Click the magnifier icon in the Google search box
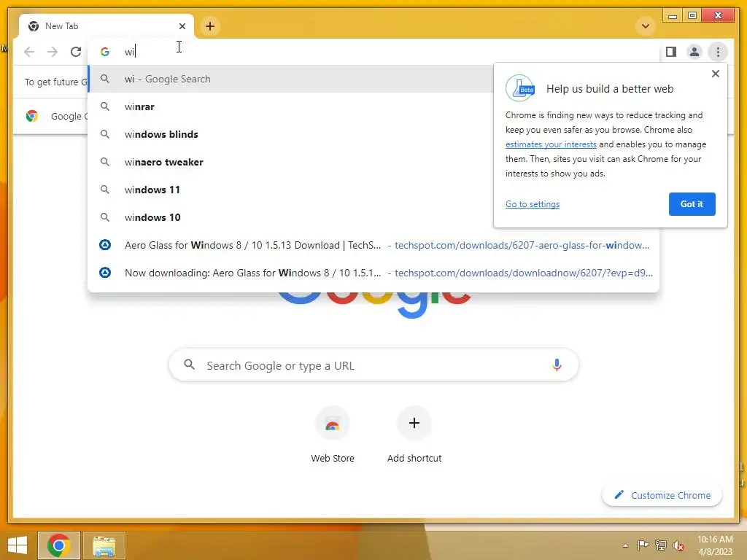The width and height of the screenshot is (747, 560). click(x=189, y=365)
